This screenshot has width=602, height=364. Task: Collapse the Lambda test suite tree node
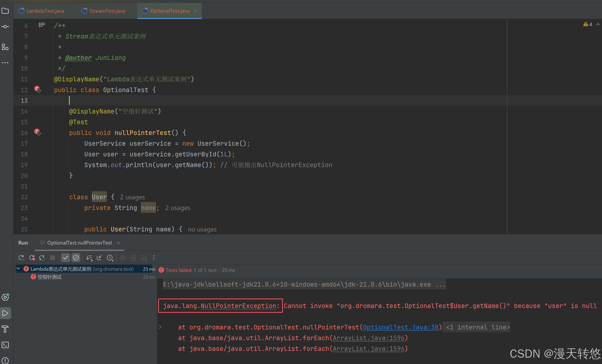pos(18,269)
